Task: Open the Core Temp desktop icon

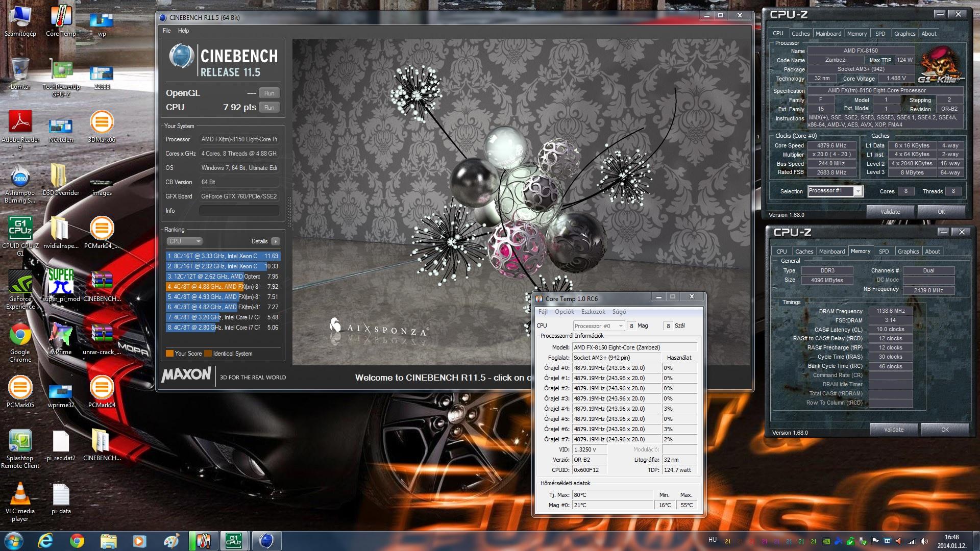Action: 61,20
